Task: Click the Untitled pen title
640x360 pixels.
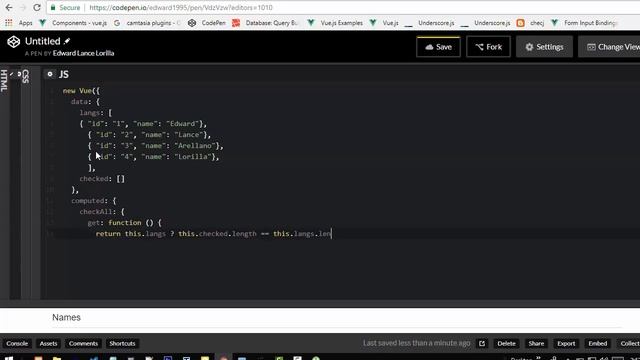Action: pyautogui.click(x=42, y=41)
